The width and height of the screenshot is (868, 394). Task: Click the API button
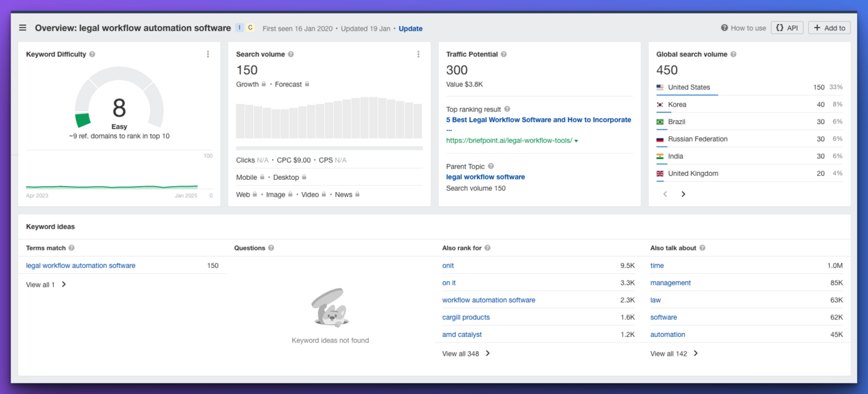787,28
